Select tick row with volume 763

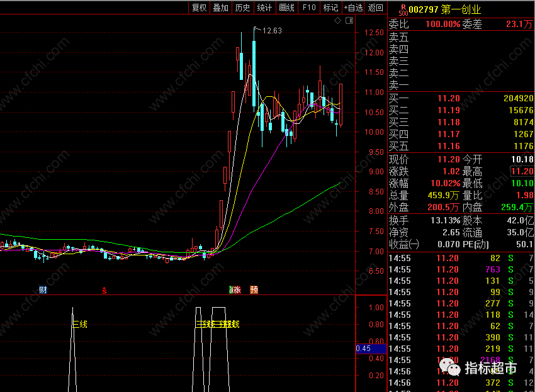461,269
